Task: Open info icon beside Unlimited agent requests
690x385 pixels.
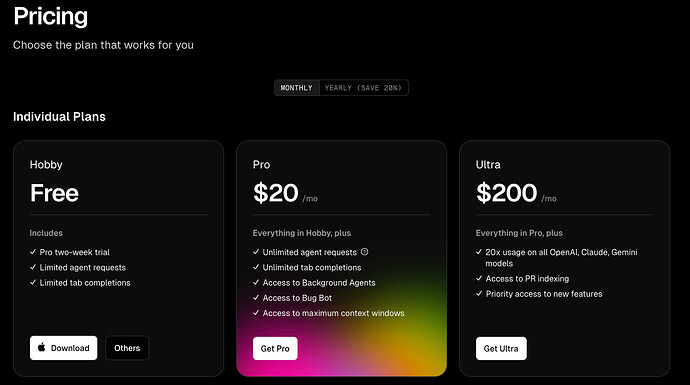Action: point(364,252)
